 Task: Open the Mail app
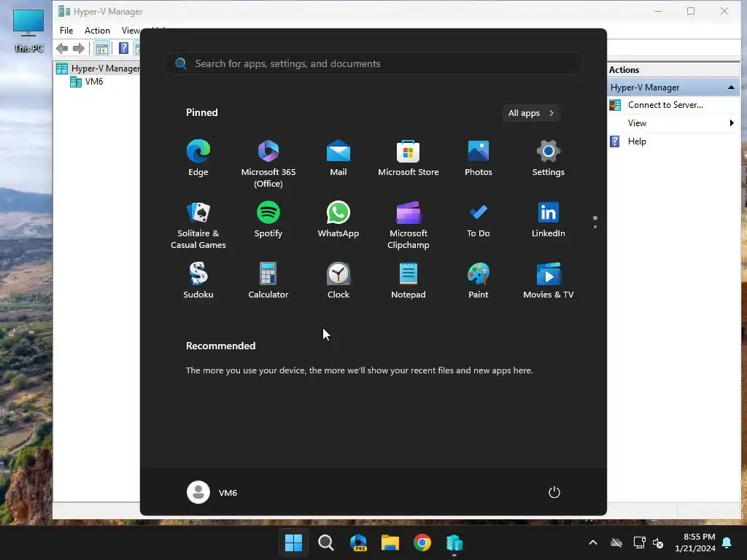click(338, 158)
